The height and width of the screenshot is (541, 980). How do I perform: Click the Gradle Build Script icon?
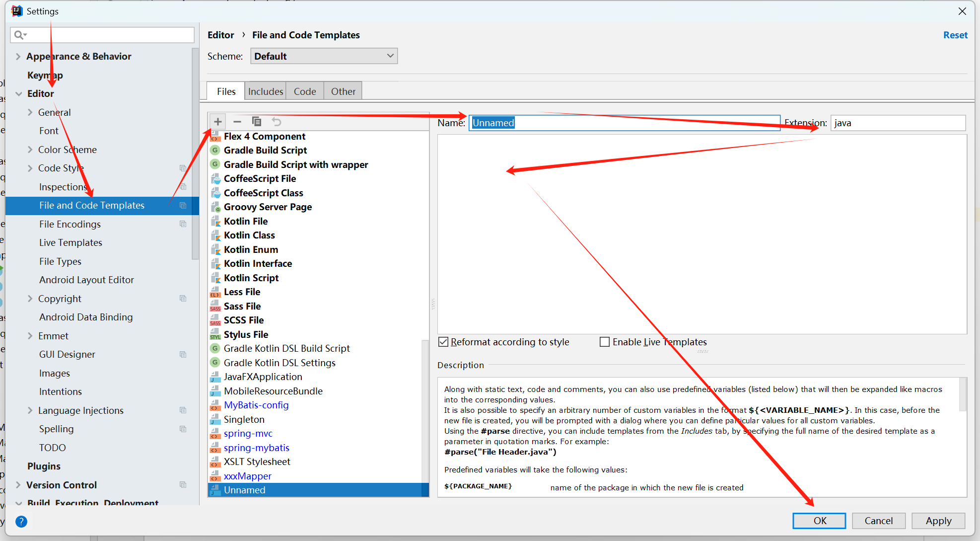[215, 150]
